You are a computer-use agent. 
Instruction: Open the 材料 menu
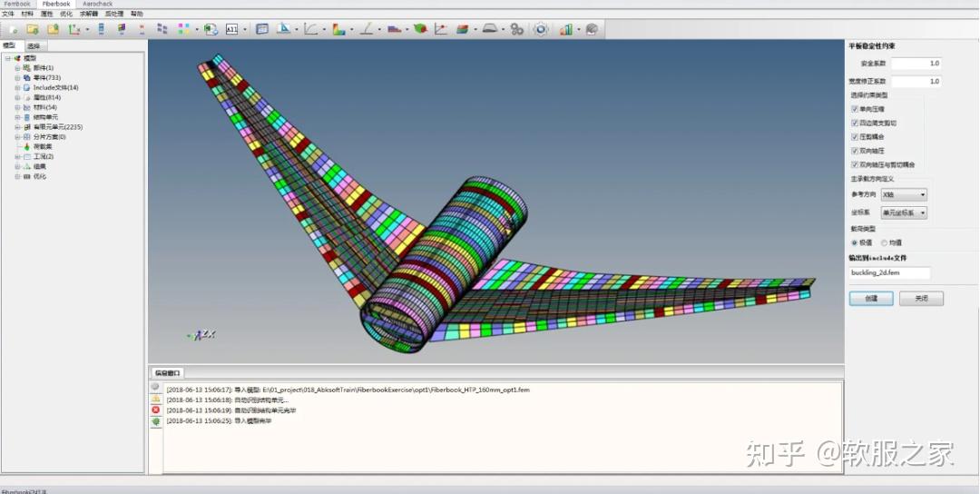(27, 14)
